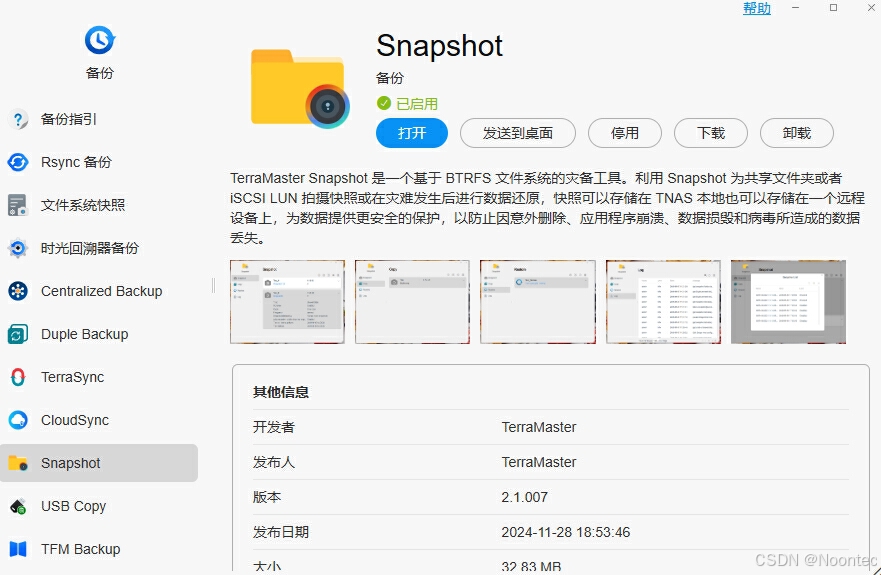Click the Snapshot title heading

pyautogui.click(x=439, y=46)
